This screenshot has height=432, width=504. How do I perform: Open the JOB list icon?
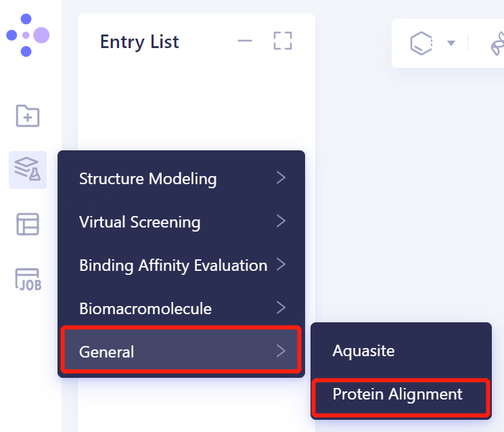(28, 280)
